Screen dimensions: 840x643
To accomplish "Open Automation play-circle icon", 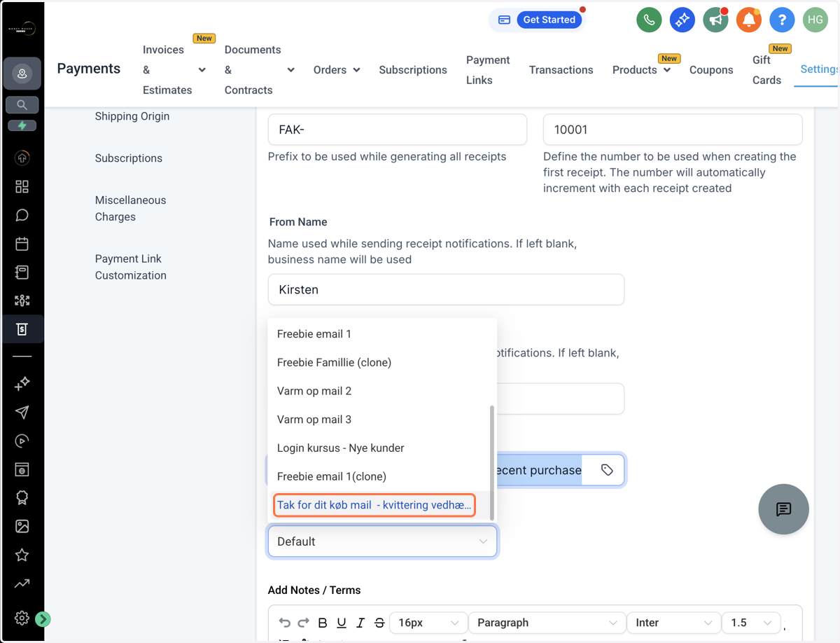I will click(x=22, y=441).
